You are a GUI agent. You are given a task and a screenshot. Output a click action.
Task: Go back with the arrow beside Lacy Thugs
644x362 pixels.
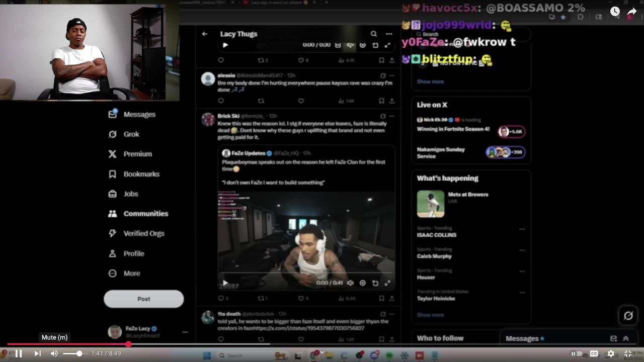click(x=205, y=34)
